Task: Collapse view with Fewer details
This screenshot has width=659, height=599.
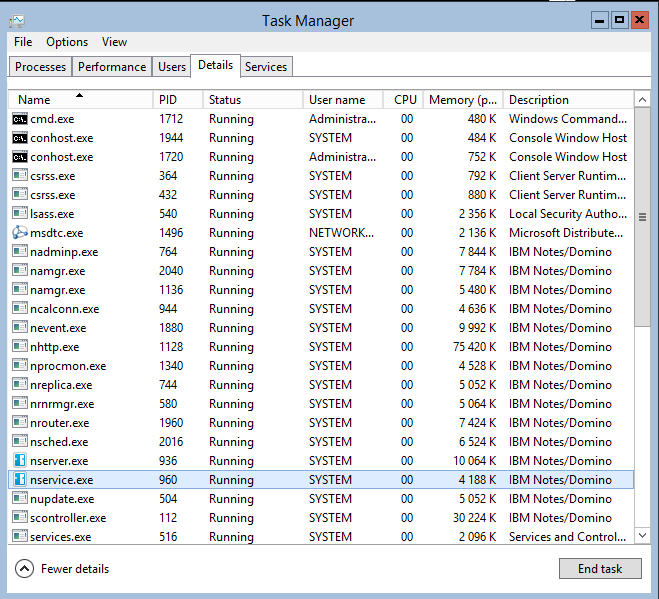Action: tap(62, 569)
